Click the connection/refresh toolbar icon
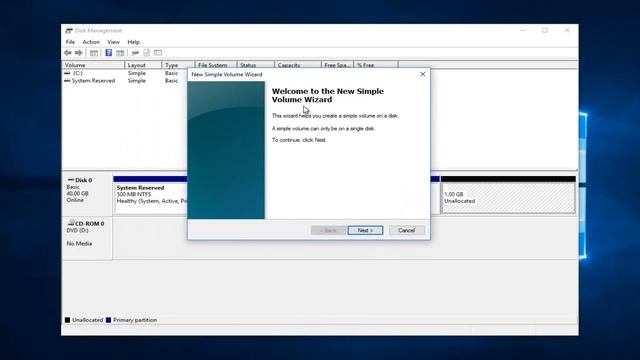This screenshot has width=640, height=360. point(135,53)
